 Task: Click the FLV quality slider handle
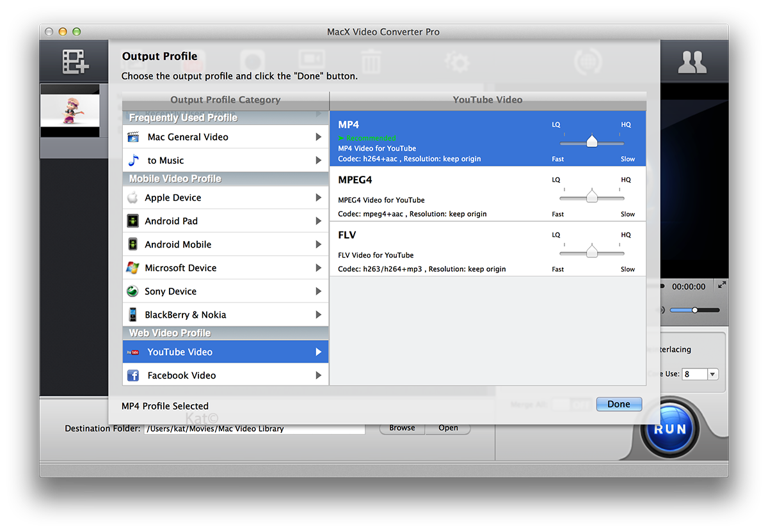tap(592, 251)
